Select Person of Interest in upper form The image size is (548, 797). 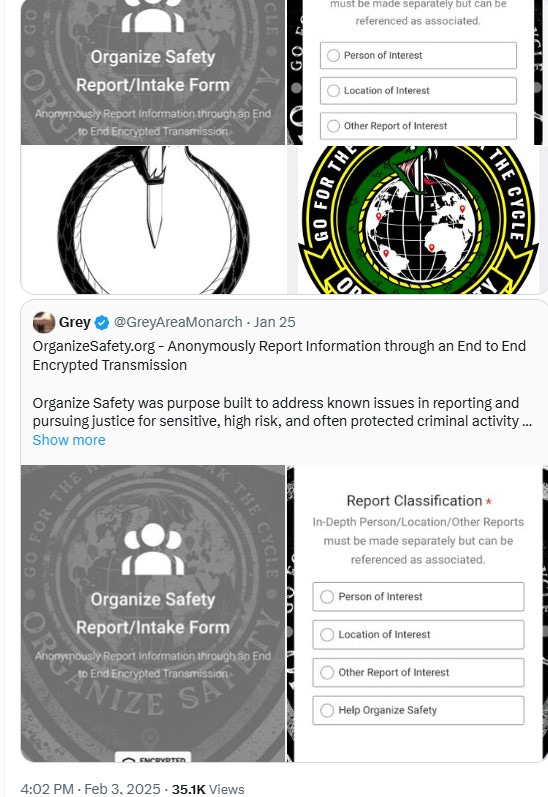pos(418,55)
